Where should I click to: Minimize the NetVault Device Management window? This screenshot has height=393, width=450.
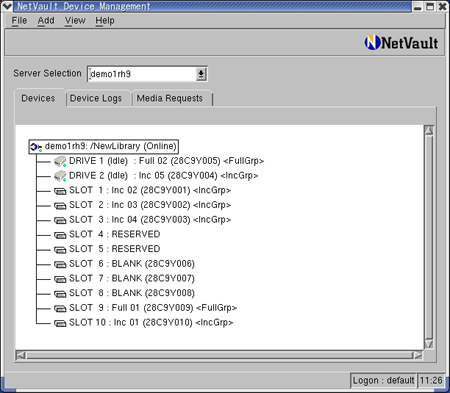click(418, 6)
